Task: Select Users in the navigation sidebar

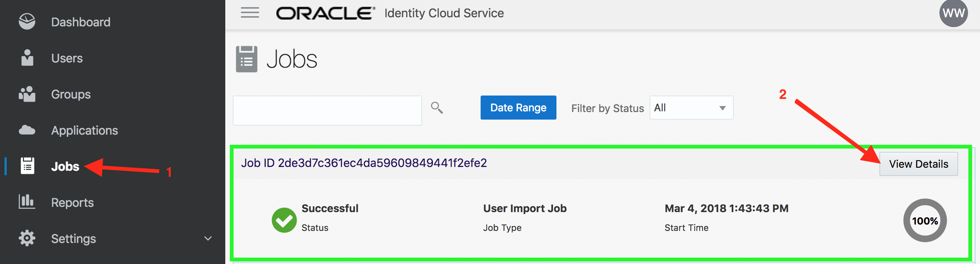Action: 67,58
